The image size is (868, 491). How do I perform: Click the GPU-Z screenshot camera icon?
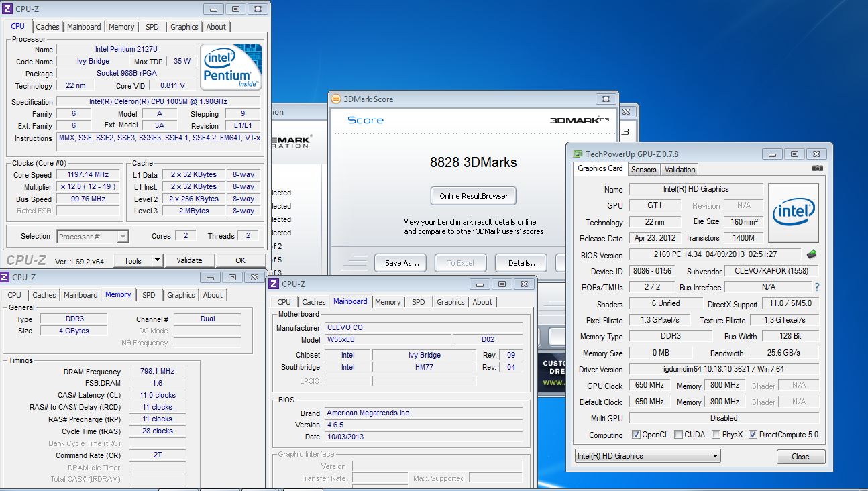[x=817, y=168]
